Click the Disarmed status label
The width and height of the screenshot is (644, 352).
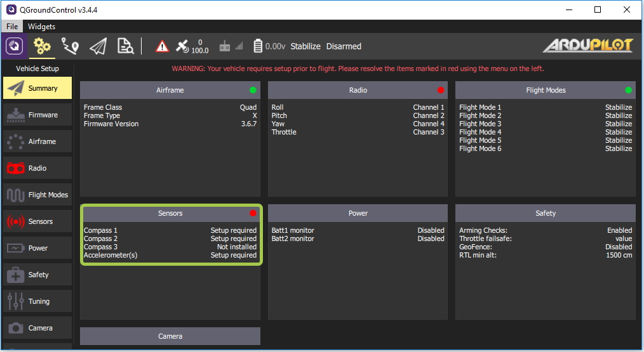[344, 46]
